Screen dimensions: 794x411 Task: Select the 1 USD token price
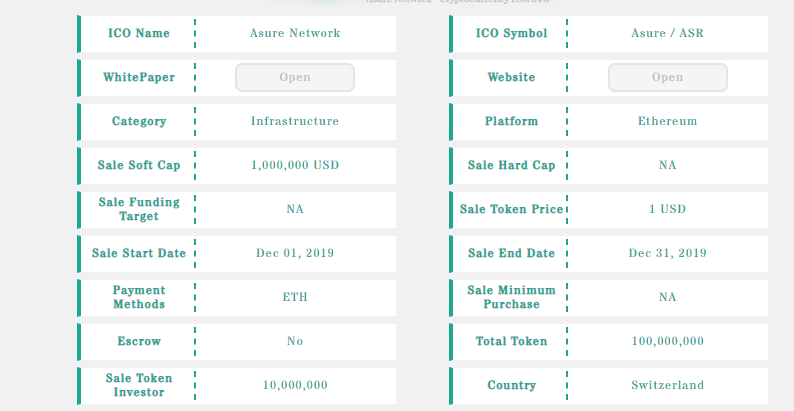667,209
